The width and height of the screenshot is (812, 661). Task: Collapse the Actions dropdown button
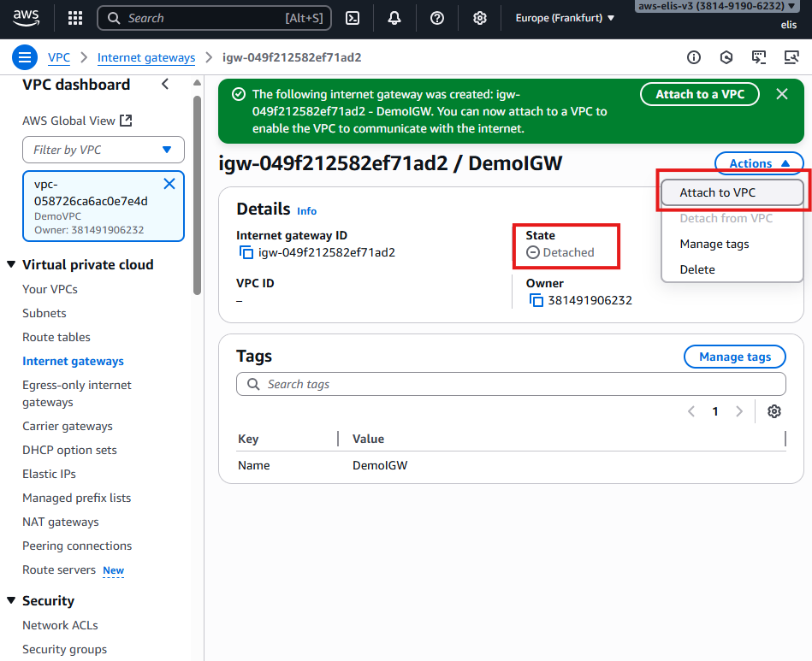coord(758,163)
